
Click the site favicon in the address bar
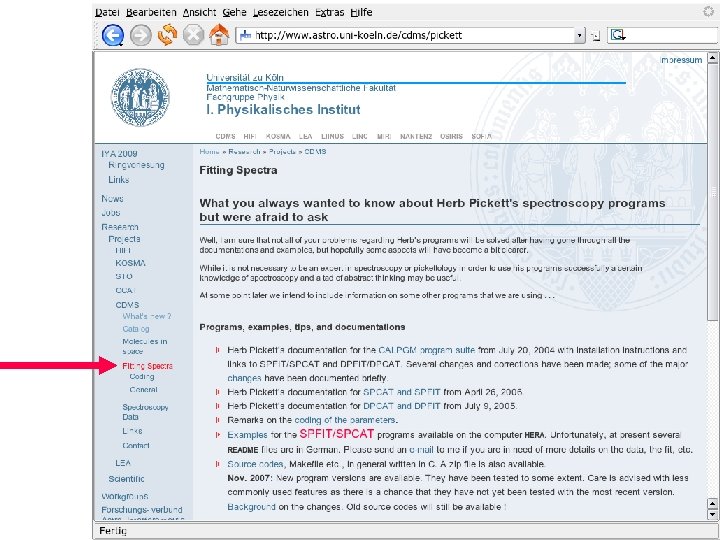(245, 35)
